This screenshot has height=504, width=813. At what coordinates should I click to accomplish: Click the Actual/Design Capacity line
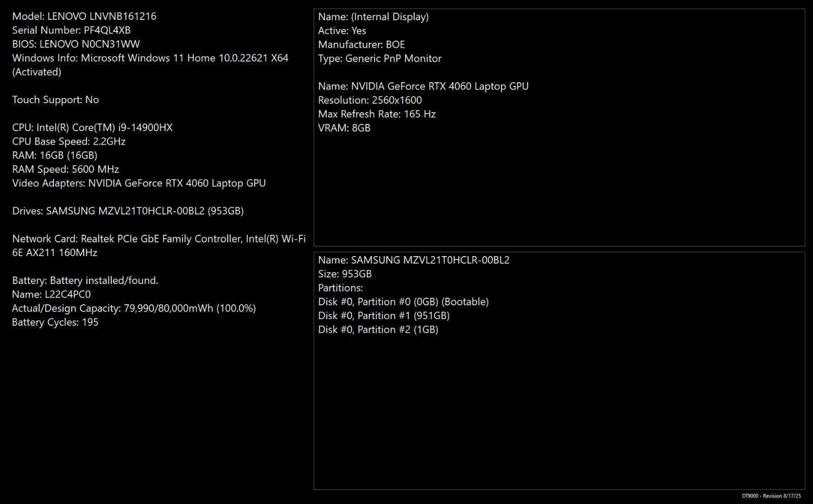coord(134,308)
